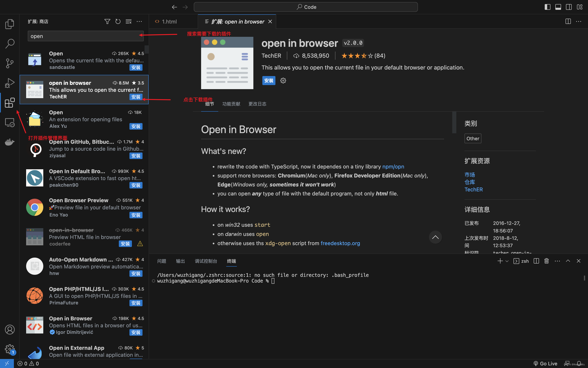This screenshot has width=588, height=368.
Task: Open freedesktop.org link
Action: pyautogui.click(x=340, y=243)
